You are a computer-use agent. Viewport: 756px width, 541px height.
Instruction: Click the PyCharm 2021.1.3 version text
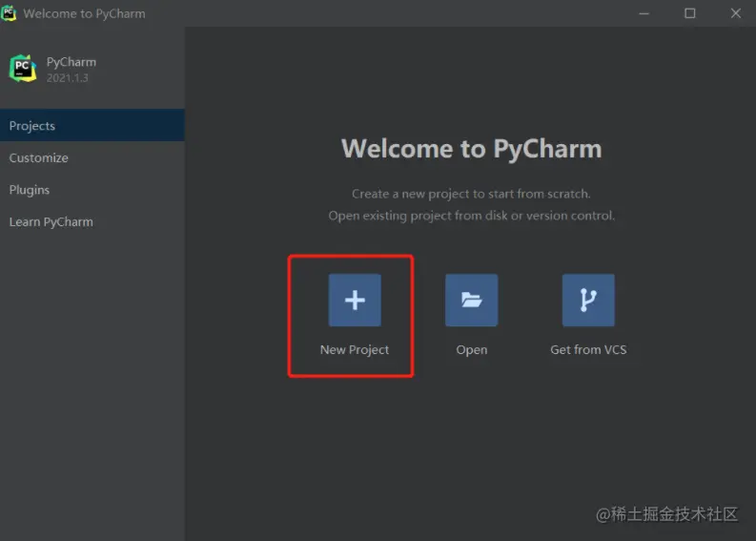68,78
